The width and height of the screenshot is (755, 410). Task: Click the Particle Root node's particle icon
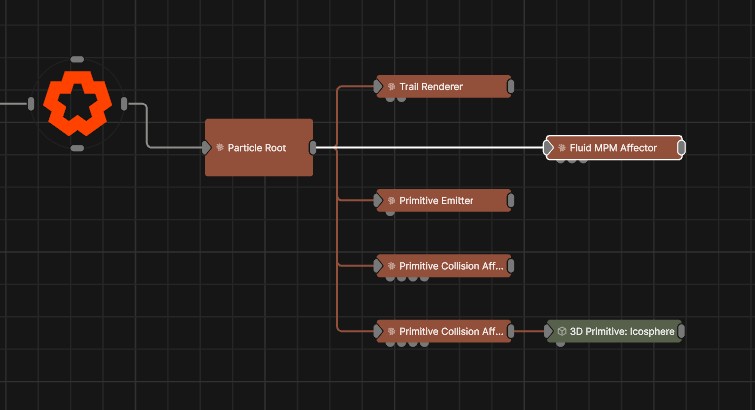point(220,147)
